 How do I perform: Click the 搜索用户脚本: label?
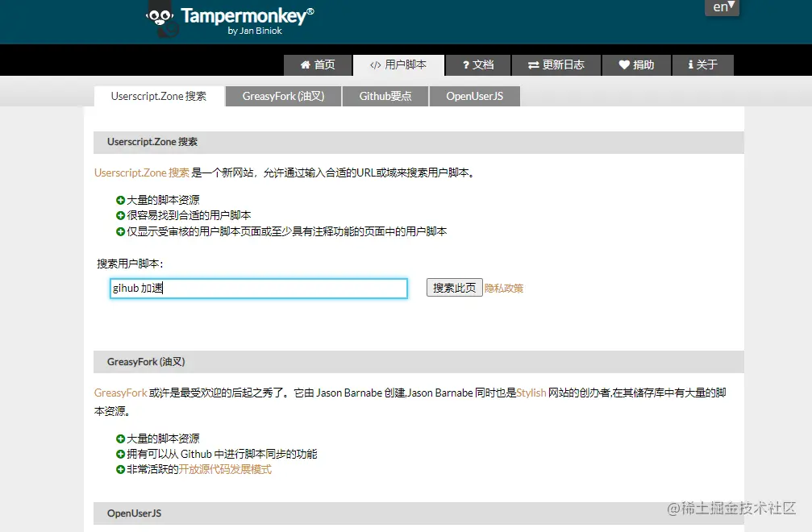coord(130,264)
